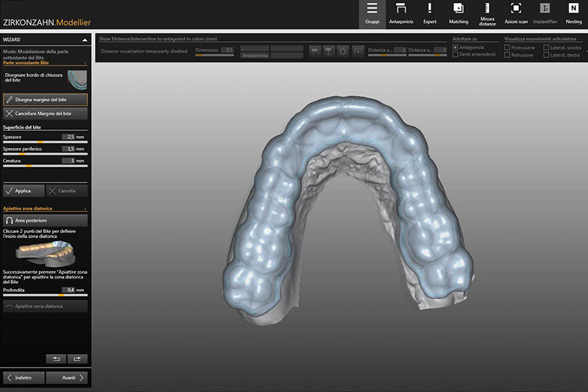Enable the Laterot. sinistra checkbox
588x392 pixels.
pyautogui.click(x=545, y=47)
